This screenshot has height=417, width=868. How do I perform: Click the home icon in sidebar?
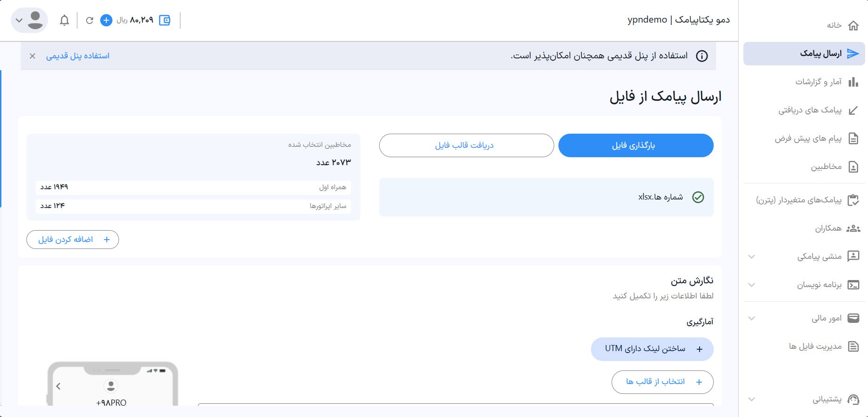pos(853,25)
